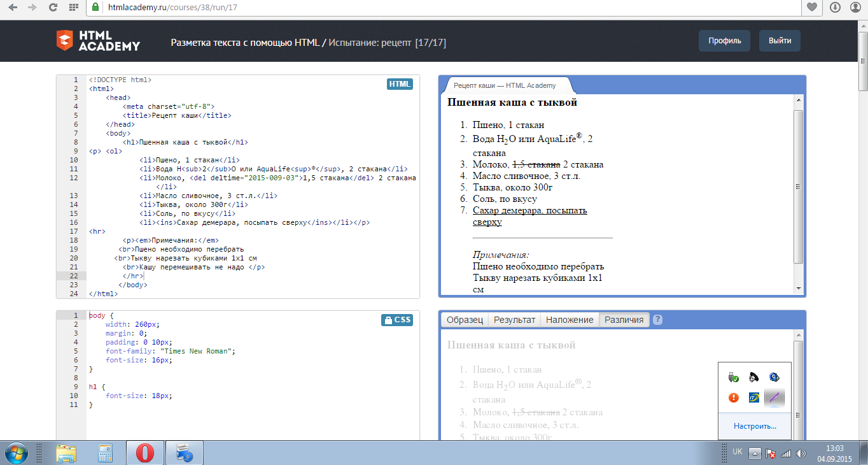868x465 pixels.
Task: Click the green padlock security icon
Action: (95, 8)
